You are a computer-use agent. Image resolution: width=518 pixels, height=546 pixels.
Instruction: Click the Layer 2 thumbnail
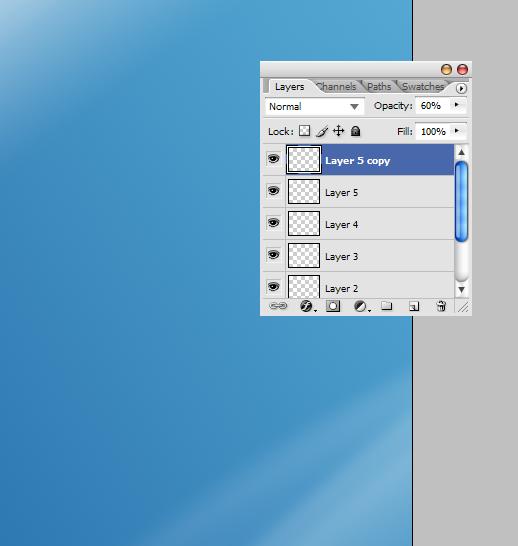coord(304,287)
